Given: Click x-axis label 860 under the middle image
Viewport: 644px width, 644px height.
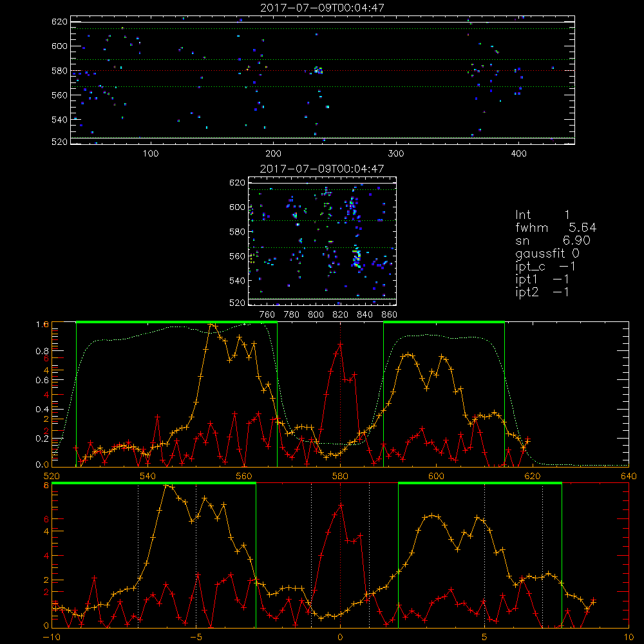Looking at the screenshot, I should (x=390, y=315).
